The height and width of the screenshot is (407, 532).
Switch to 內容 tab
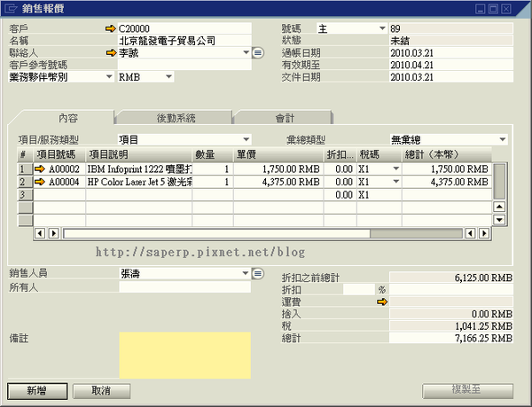pos(68,118)
